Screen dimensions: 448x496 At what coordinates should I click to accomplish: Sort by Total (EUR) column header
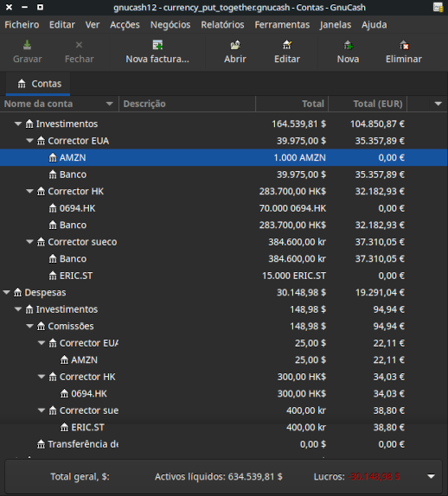click(368, 104)
